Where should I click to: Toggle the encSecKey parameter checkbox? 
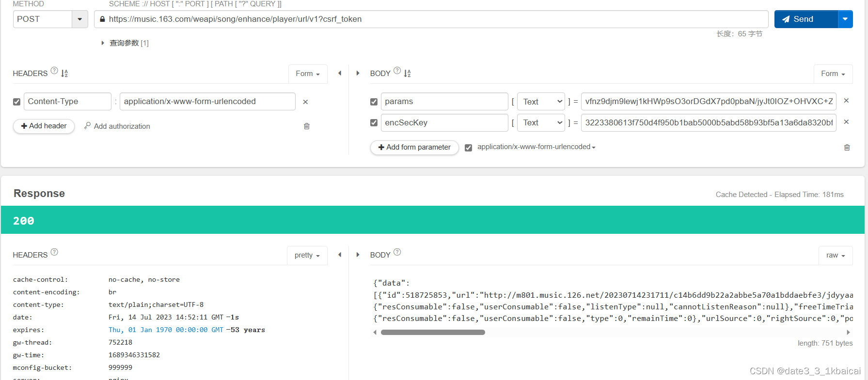coord(374,123)
